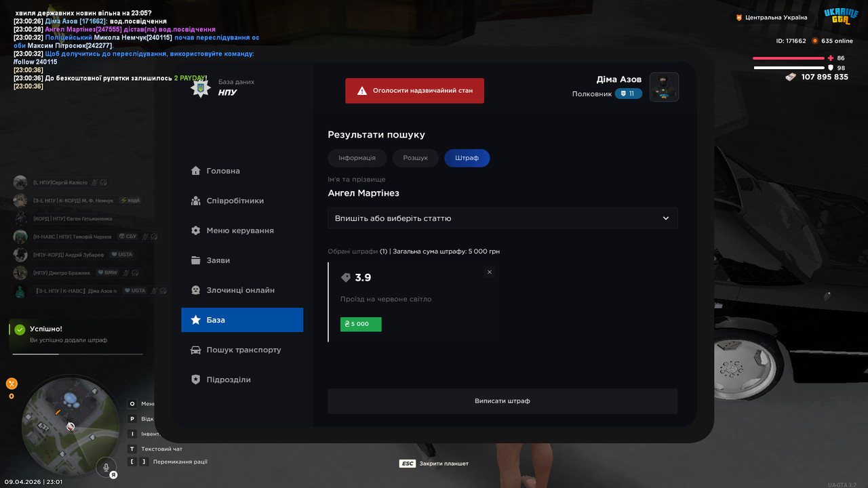Click the База star icon
This screenshot has height=488, width=868.
click(x=196, y=320)
